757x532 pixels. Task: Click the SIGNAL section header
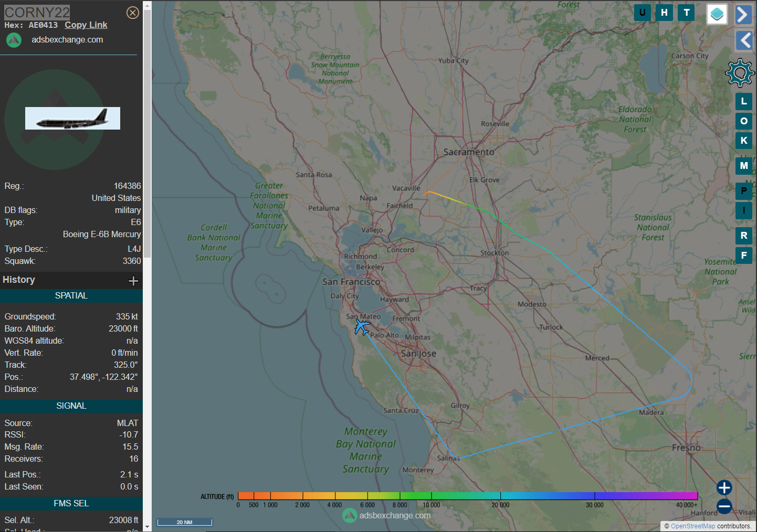click(71, 406)
